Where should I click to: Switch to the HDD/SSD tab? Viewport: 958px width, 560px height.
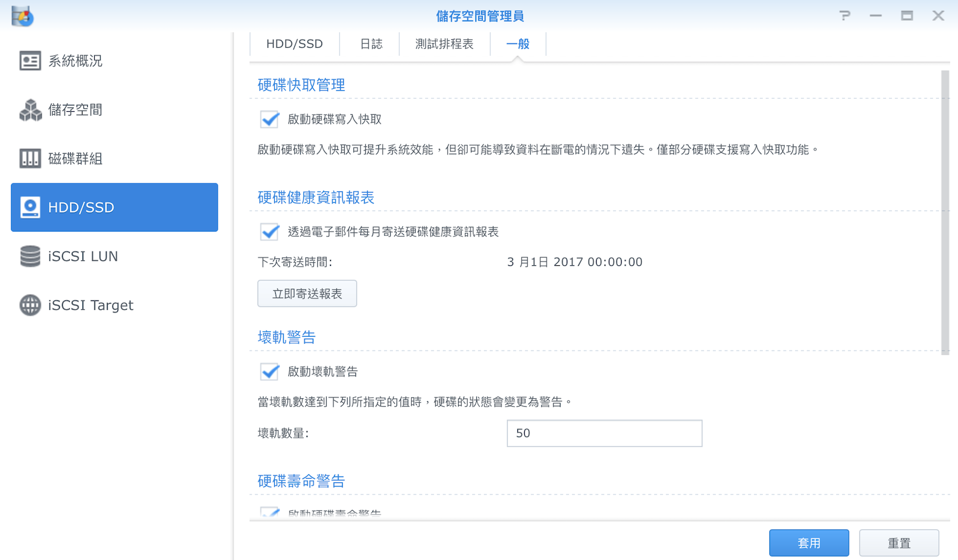[x=294, y=44]
